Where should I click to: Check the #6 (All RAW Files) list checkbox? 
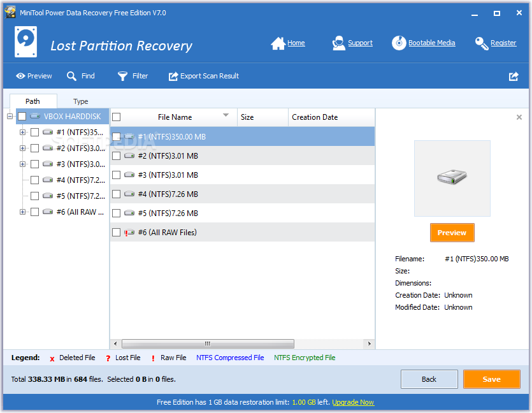(117, 233)
